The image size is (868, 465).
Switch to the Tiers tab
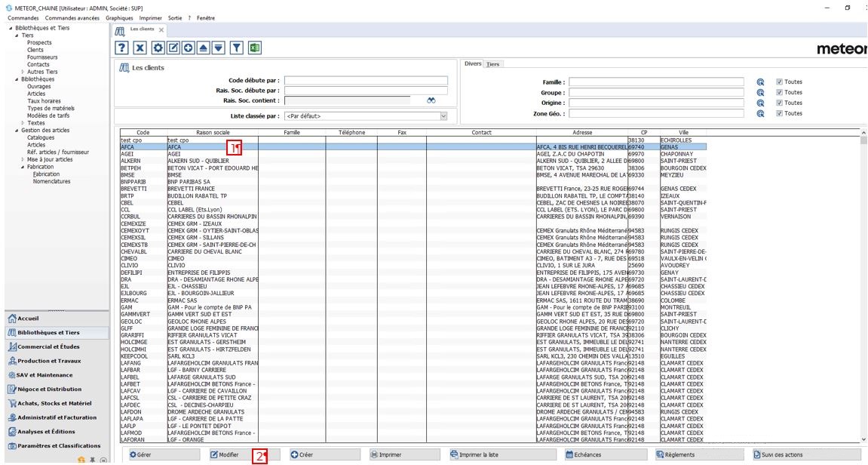click(x=492, y=64)
